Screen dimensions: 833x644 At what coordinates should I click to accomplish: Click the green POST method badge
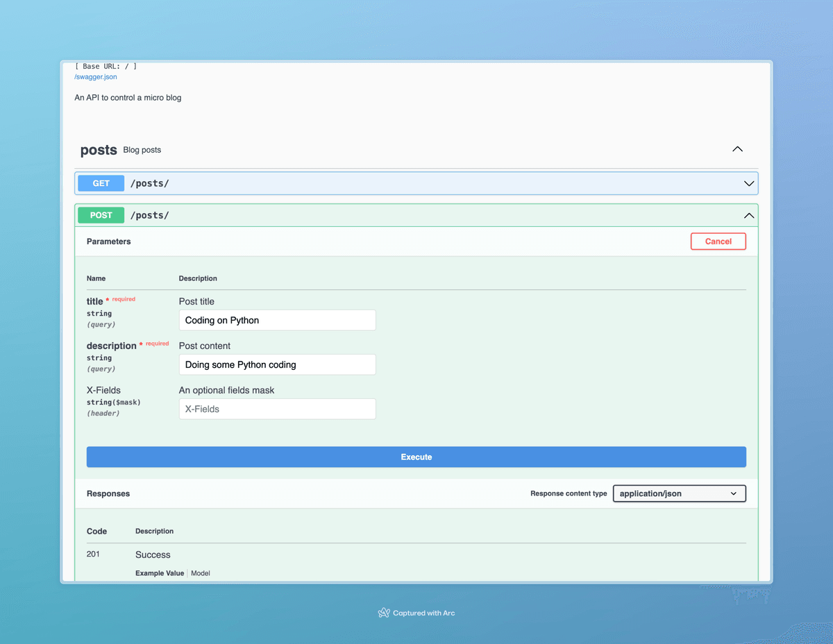point(101,215)
